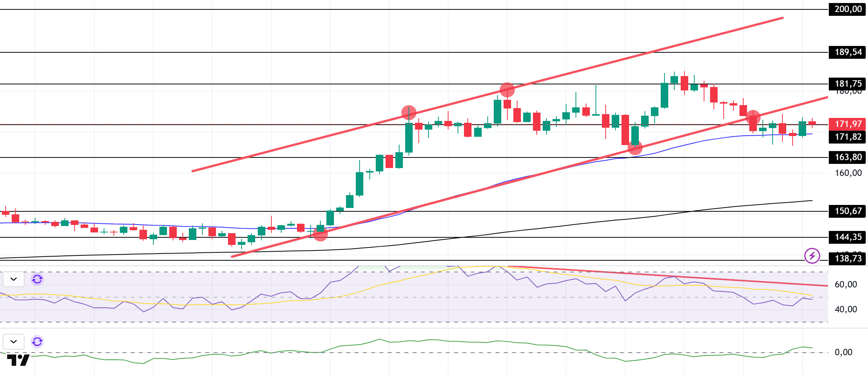Image resolution: width=868 pixels, height=382 pixels.
Task: Select the 138,73 price level label
Action: (x=847, y=258)
